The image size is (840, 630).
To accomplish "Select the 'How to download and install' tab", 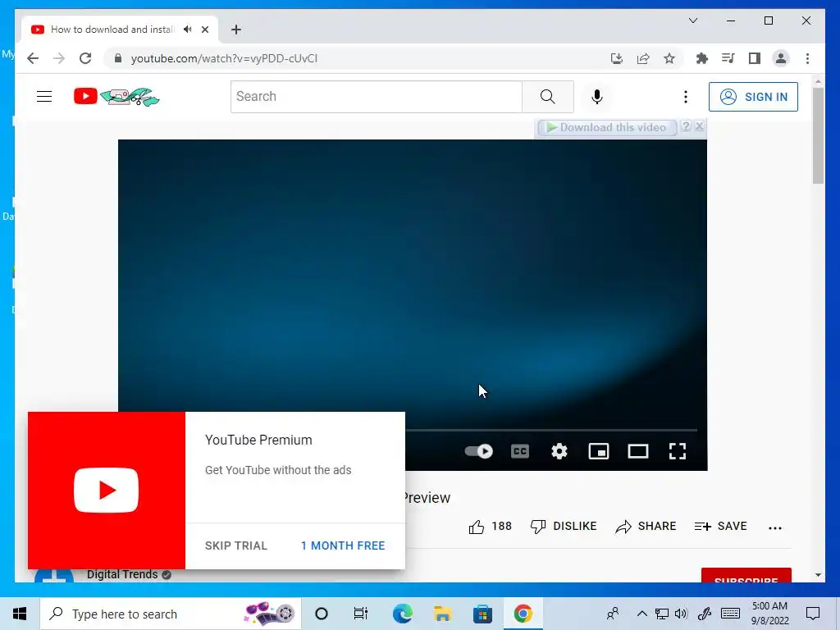I will click(x=112, y=30).
